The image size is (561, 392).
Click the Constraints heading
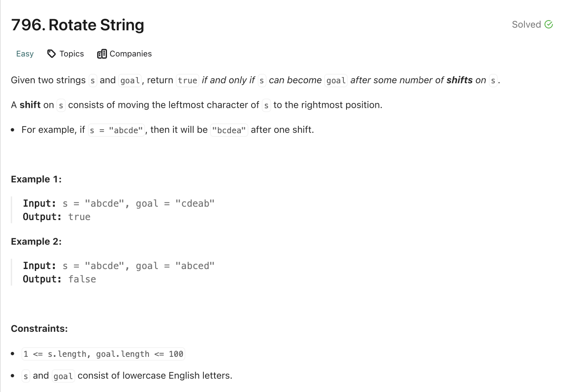(x=39, y=328)
